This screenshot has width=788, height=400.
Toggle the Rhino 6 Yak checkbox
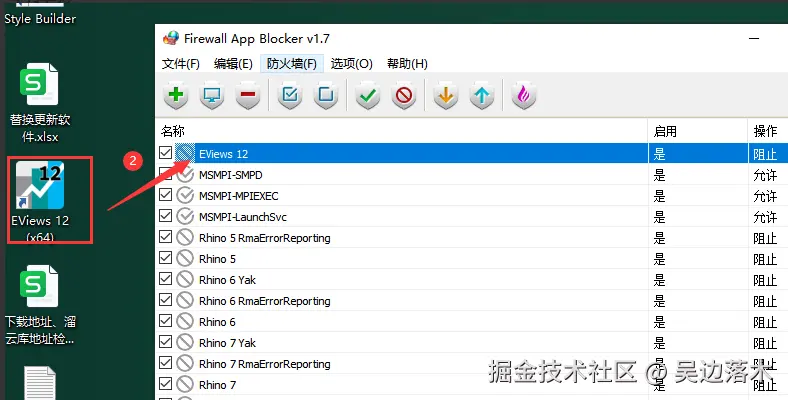coord(165,278)
